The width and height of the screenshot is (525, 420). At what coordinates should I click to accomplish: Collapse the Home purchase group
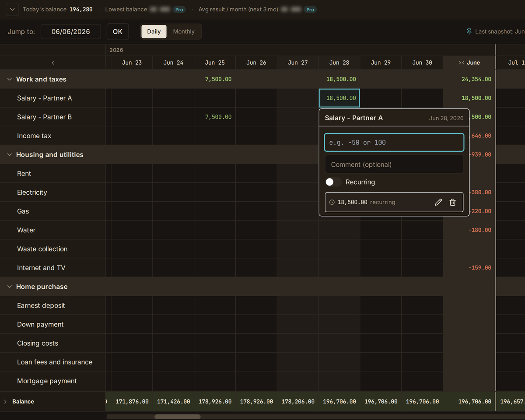point(10,287)
